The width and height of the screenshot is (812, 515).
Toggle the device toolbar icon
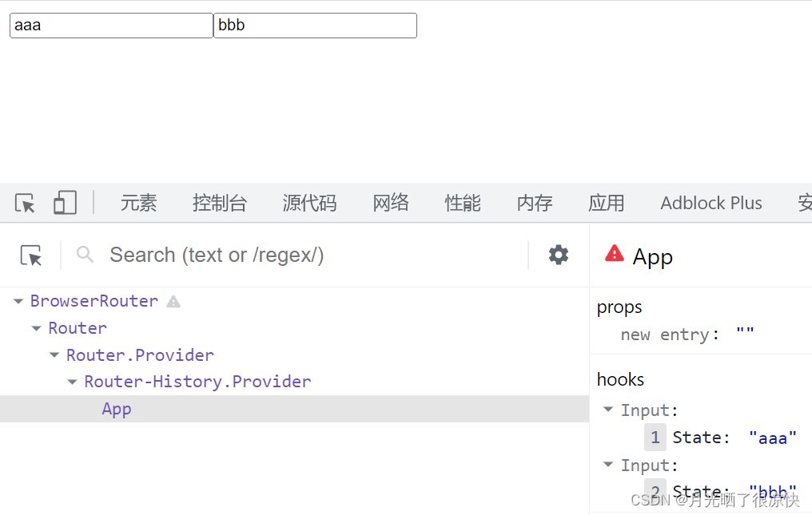click(x=65, y=203)
